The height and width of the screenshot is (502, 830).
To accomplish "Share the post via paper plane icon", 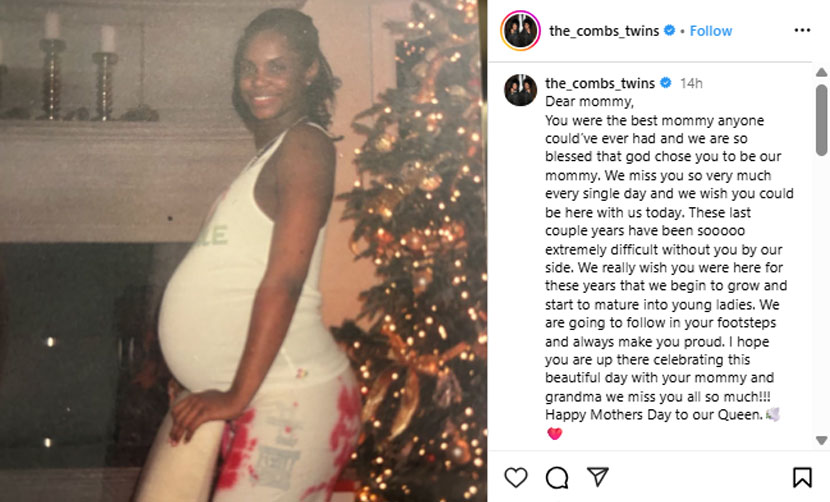I will pyautogui.click(x=598, y=477).
